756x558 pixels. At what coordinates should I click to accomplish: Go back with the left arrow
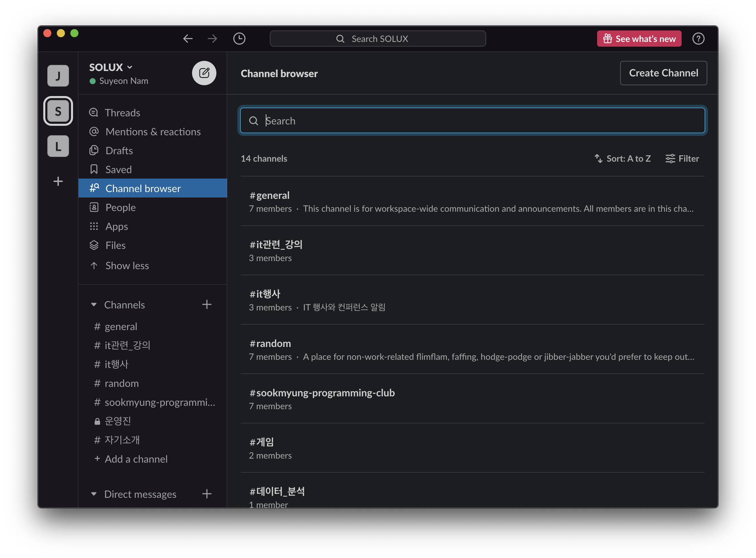point(188,39)
